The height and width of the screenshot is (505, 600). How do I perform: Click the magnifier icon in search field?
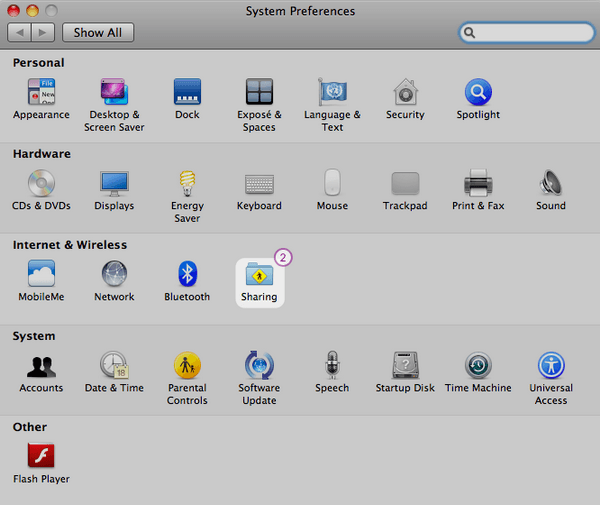coord(470,33)
